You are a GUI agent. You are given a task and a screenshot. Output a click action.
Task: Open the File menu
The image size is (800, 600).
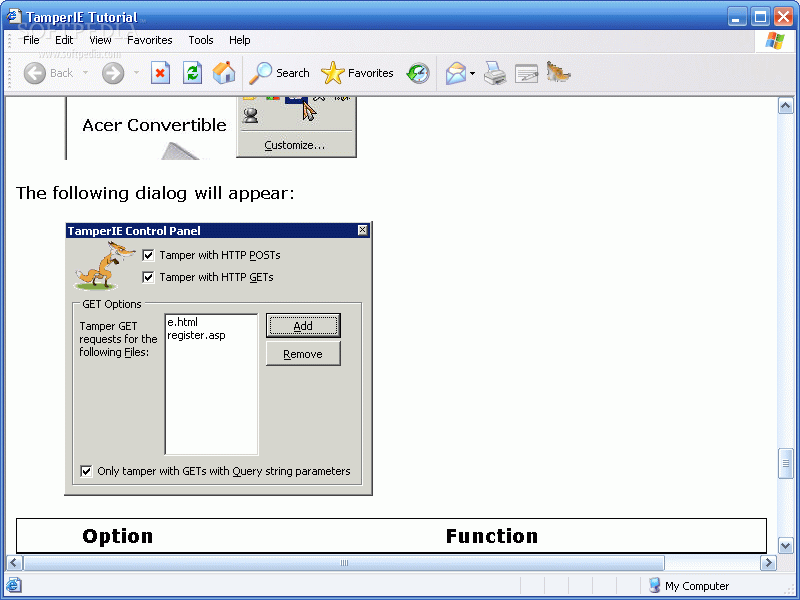point(31,40)
